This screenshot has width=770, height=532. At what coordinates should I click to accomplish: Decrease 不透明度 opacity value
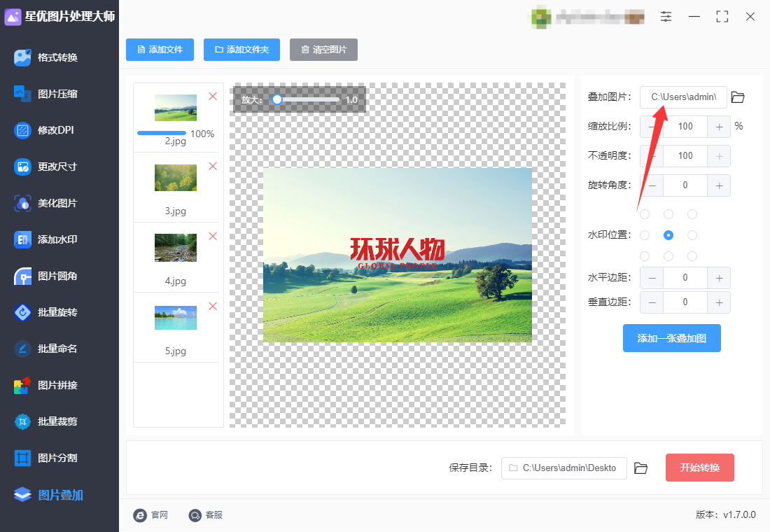(652, 156)
